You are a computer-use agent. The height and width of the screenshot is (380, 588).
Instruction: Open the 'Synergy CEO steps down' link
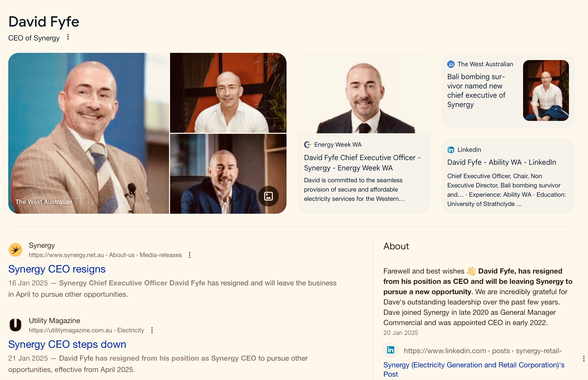[x=67, y=344]
